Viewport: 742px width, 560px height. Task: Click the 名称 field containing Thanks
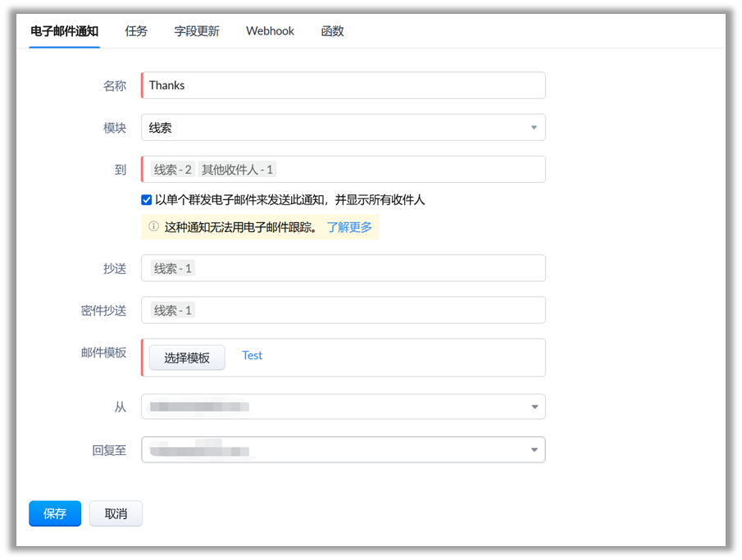coord(343,85)
